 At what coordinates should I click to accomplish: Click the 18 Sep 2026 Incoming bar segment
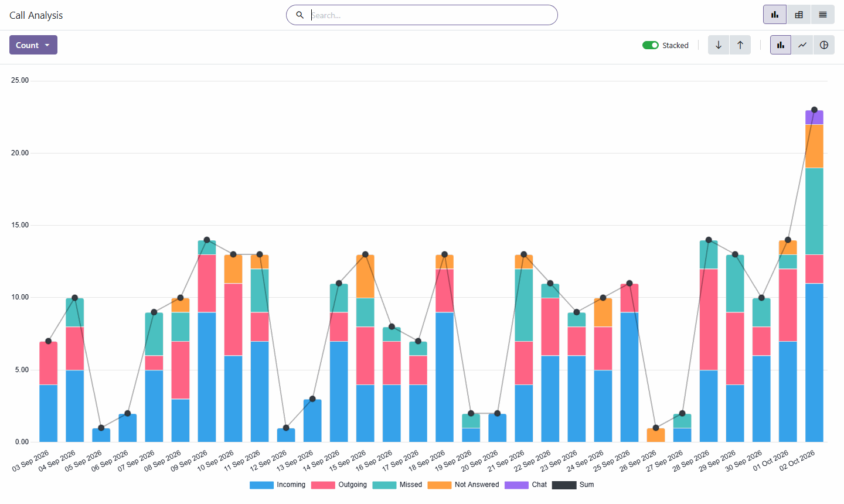click(x=444, y=377)
